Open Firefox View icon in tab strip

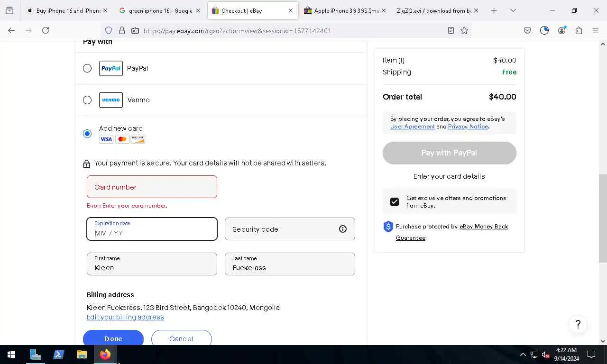(x=9, y=10)
